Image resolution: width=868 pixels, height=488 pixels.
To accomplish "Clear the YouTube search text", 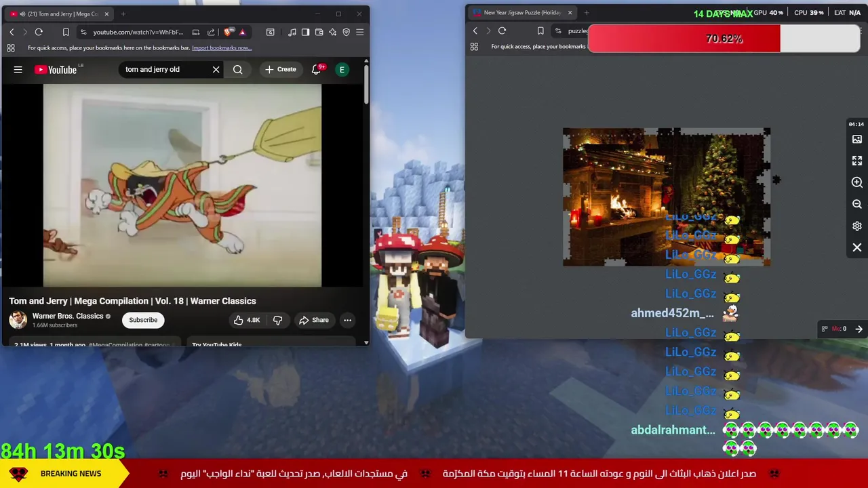I will click(x=216, y=69).
